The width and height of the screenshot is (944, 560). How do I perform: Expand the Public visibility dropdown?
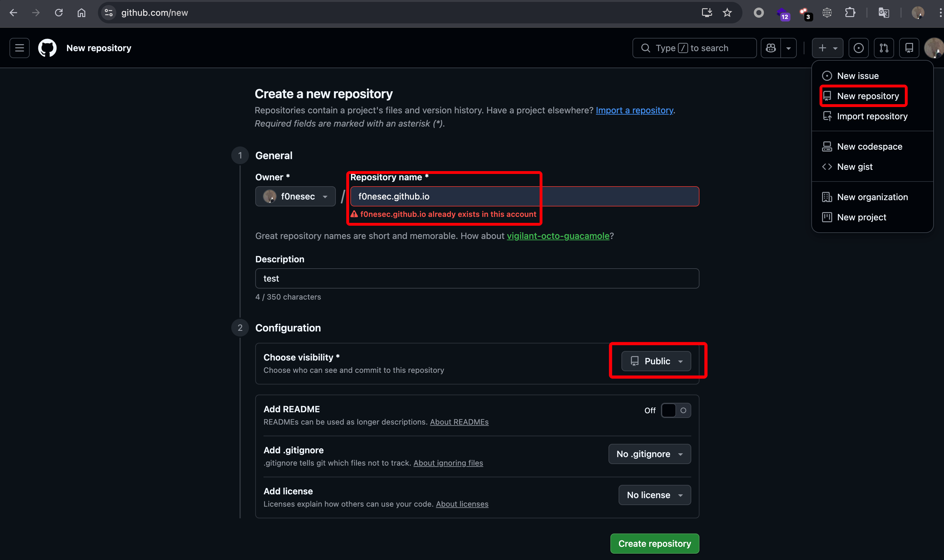[656, 361]
